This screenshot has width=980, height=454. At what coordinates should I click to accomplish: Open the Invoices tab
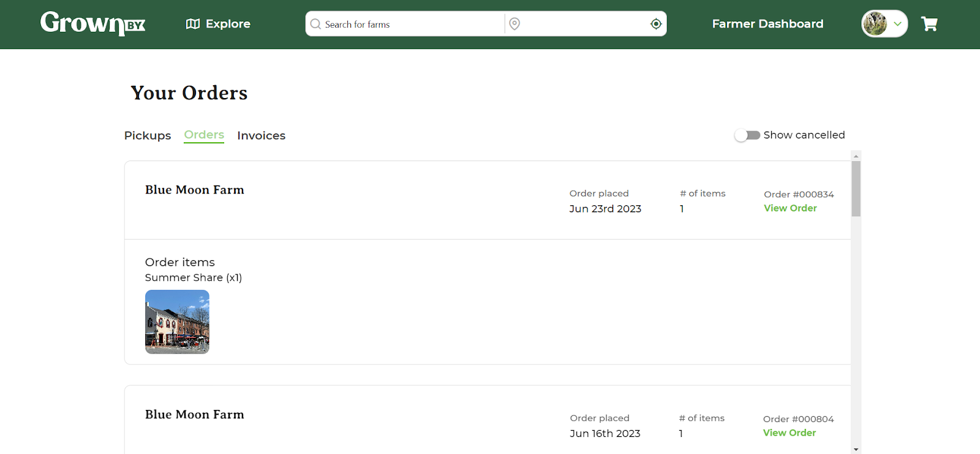(x=262, y=135)
